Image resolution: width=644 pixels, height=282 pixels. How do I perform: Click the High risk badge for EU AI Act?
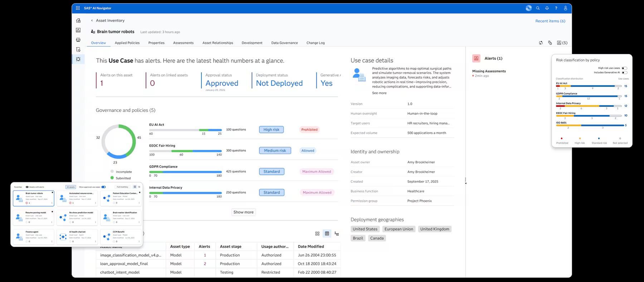[271, 130]
